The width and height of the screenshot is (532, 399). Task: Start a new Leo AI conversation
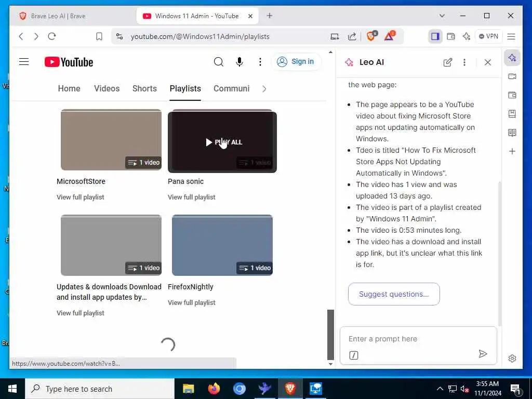click(447, 62)
